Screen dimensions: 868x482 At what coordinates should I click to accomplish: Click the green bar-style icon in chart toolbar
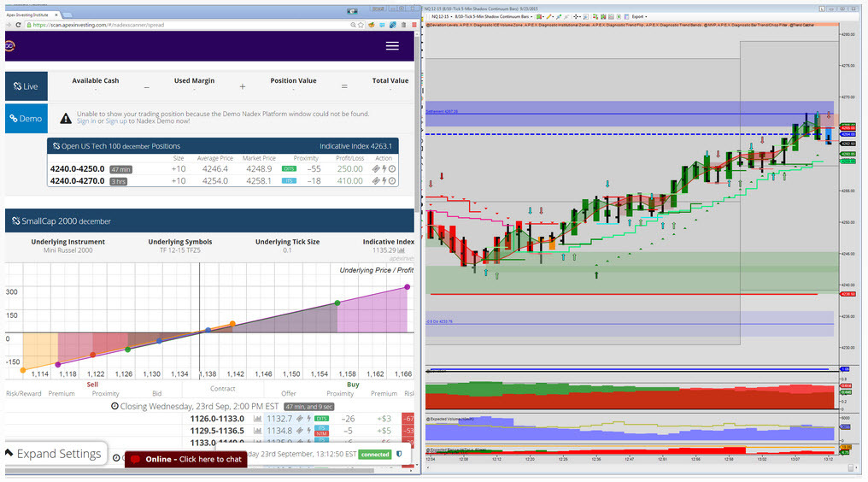click(539, 16)
